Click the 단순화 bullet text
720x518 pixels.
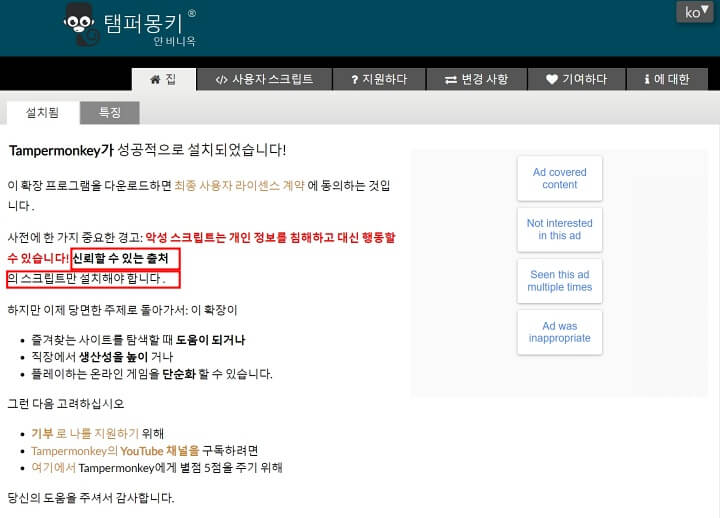(179, 374)
